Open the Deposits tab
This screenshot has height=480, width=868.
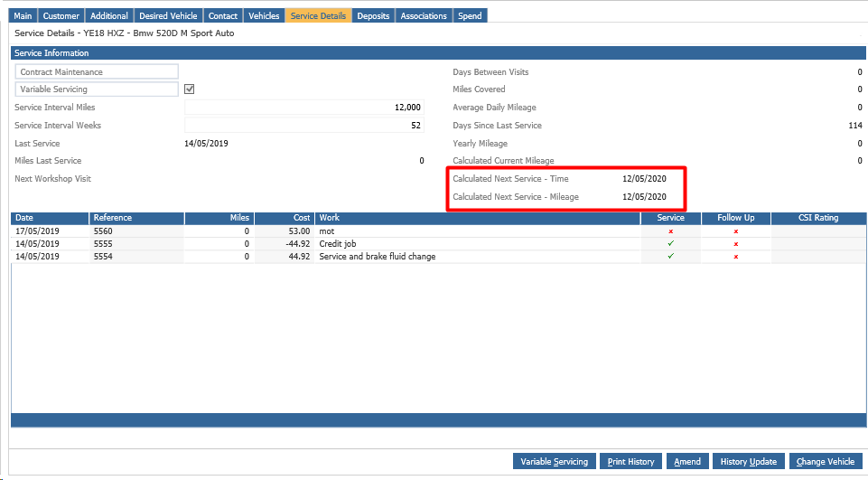point(373,15)
